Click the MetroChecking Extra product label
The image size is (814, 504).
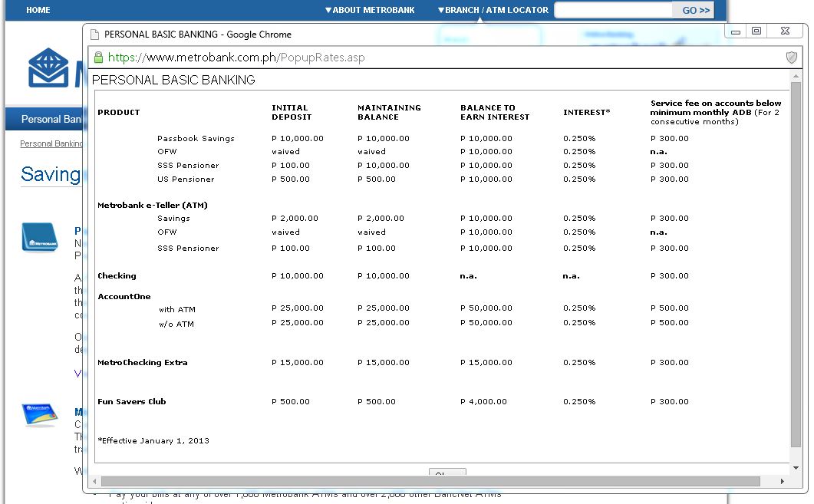[143, 363]
